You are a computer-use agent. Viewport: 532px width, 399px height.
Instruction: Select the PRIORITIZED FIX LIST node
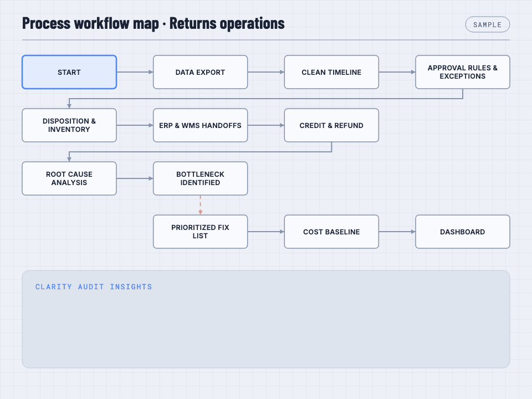200,232
